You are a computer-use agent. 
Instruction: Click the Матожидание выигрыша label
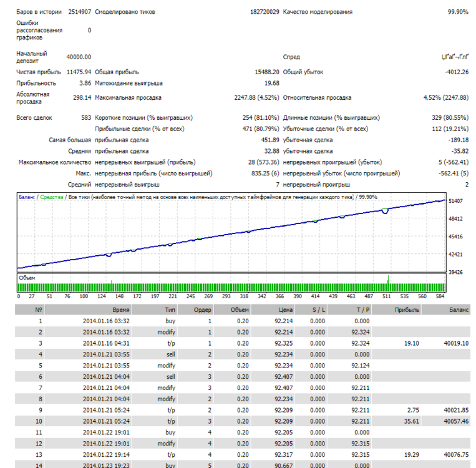[x=129, y=83]
